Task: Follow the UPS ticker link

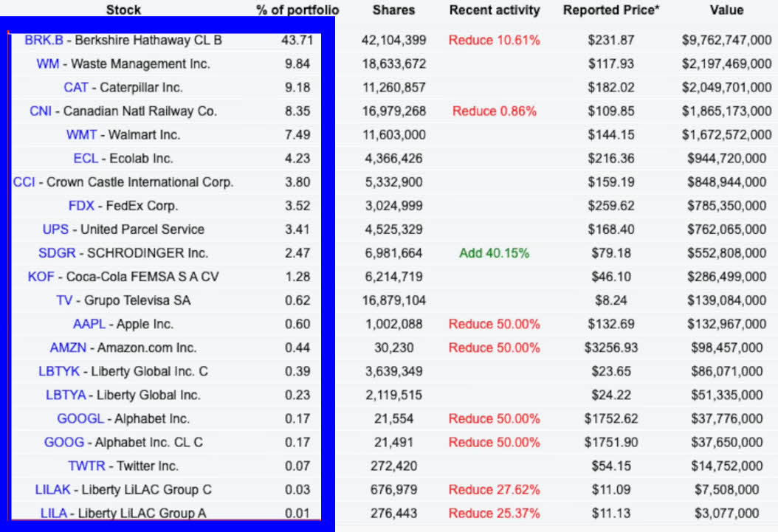Action: pyautogui.click(x=55, y=229)
